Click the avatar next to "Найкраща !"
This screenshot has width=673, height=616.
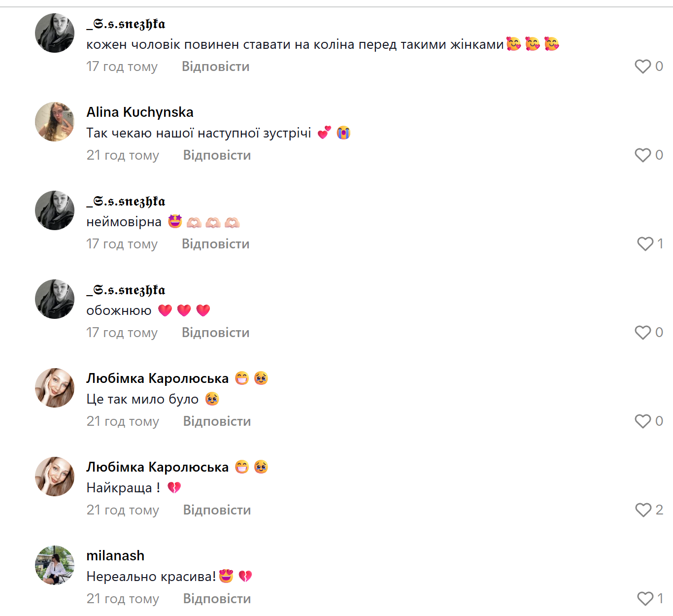click(55, 477)
